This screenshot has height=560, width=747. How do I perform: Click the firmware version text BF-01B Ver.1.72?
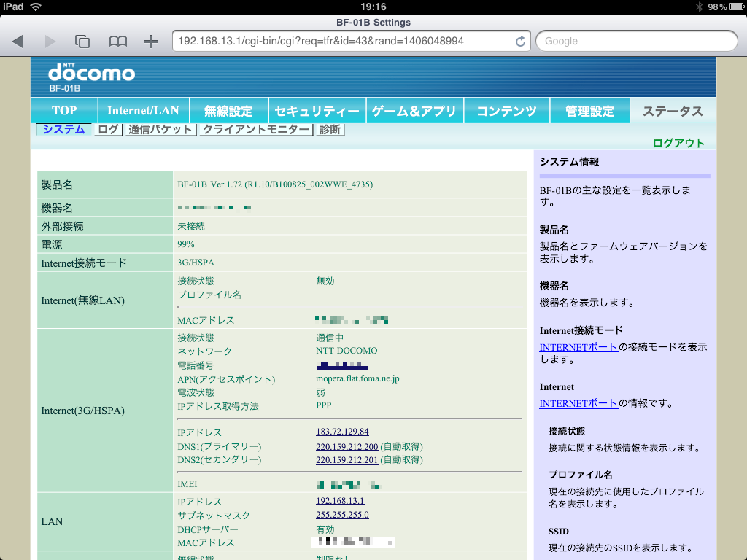(x=275, y=184)
